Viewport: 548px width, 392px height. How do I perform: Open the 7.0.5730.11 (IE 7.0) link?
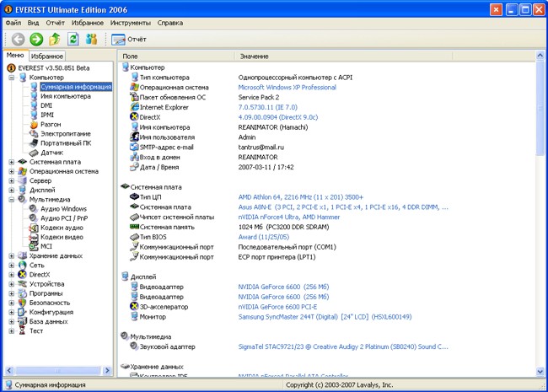pos(268,107)
